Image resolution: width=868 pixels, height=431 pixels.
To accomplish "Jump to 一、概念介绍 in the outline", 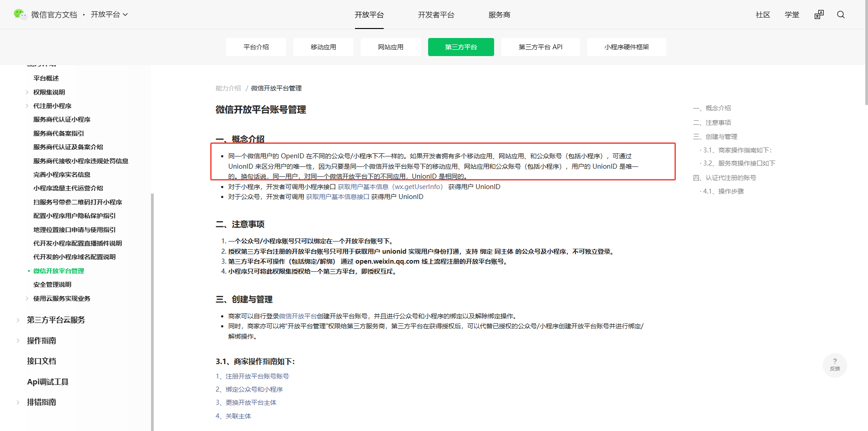I will pyautogui.click(x=712, y=108).
